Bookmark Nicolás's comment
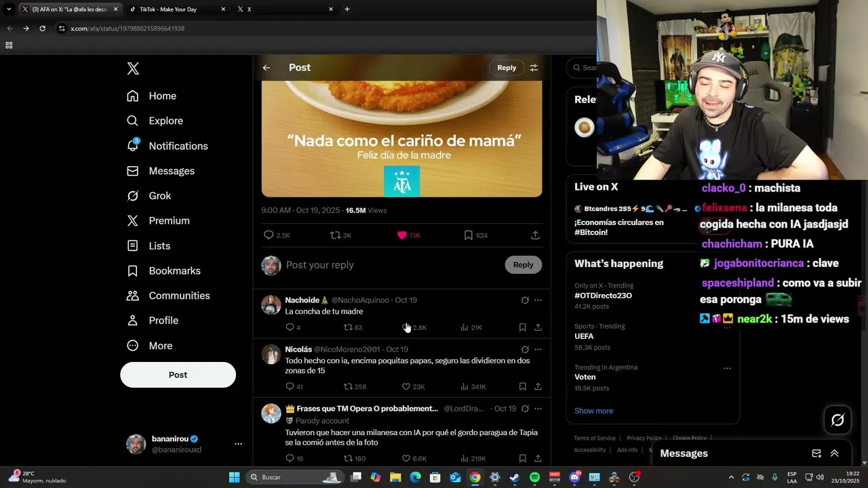Viewport: 868px width, 488px height. pos(522,387)
